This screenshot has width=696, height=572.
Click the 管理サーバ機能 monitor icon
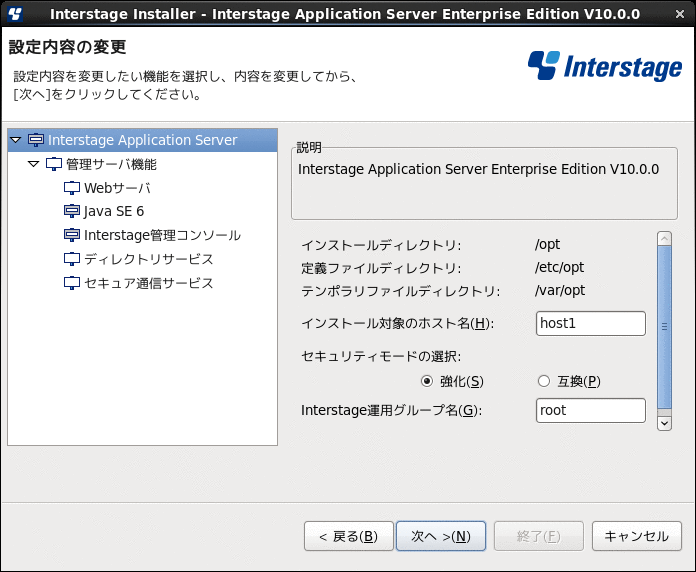[54, 164]
